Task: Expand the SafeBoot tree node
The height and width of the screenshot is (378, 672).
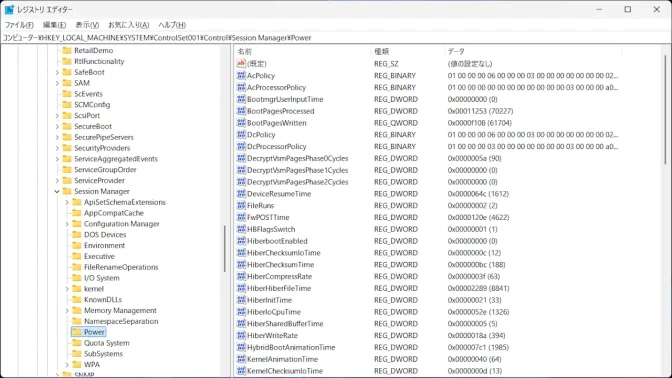Action: click(57, 72)
